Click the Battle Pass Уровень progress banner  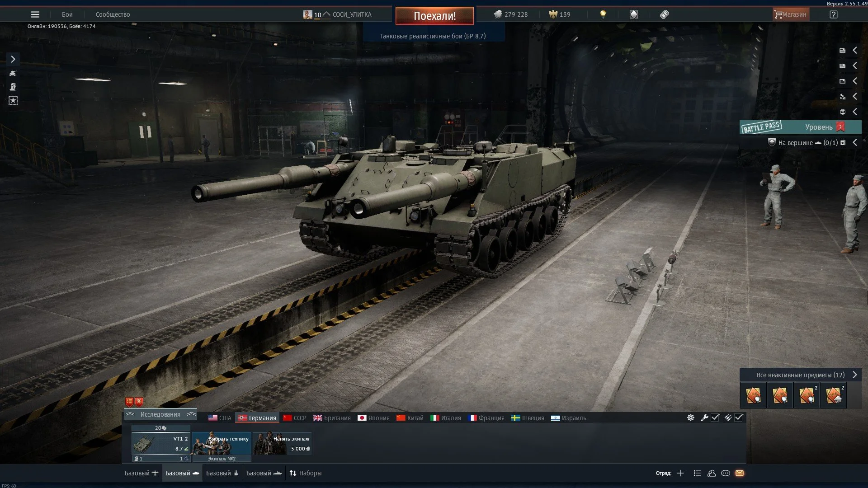pos(800,127)
